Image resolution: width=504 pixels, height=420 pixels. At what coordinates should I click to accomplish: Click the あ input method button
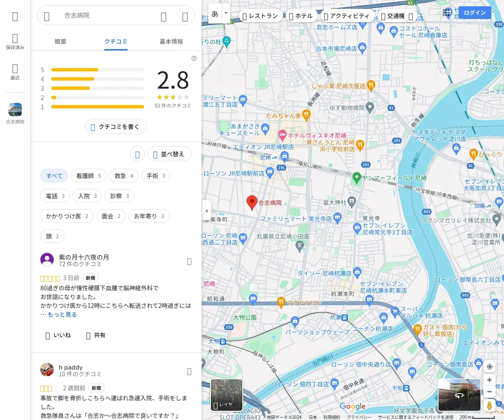(215, 13)
